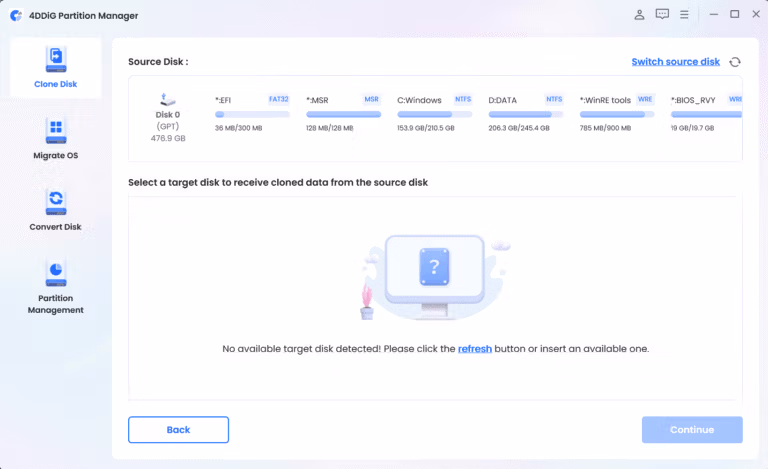Click the FAT32 file system tag
Image resolution: width=768 pixels, height=469 pixels.
[x=279, y=99]
